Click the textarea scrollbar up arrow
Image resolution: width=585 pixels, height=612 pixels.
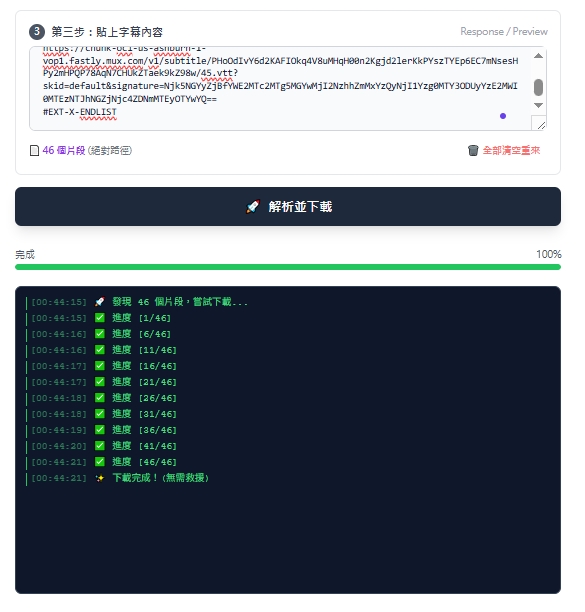[538, 56]
